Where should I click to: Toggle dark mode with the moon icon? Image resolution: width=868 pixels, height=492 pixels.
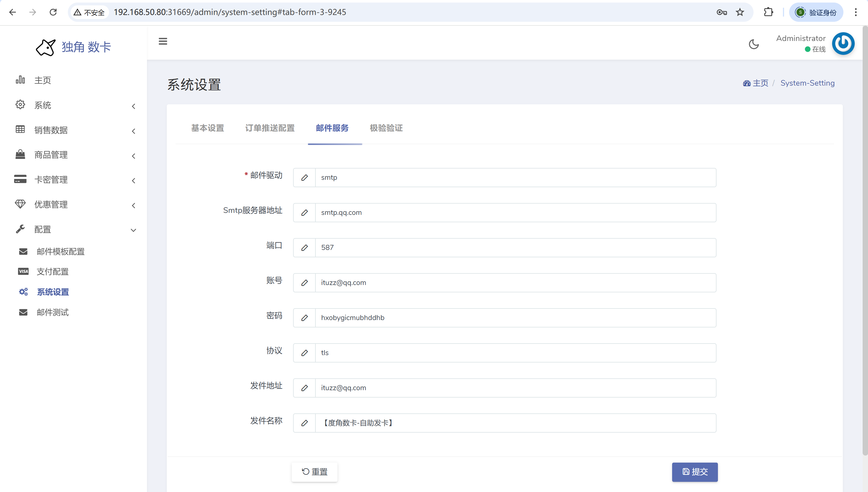[x=754, y=44]
